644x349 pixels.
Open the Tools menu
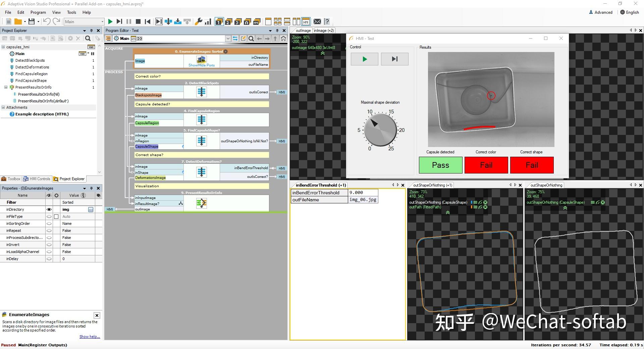coord(71,12)
